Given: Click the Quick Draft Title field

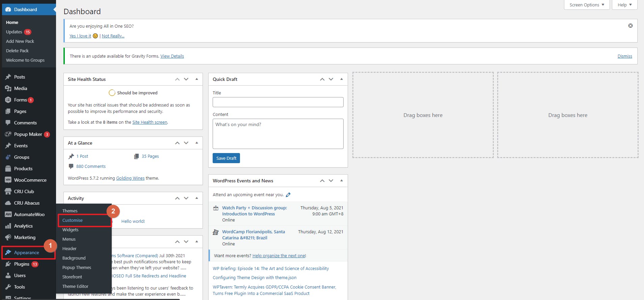Looking at the screenshot, I should point(278,102).
